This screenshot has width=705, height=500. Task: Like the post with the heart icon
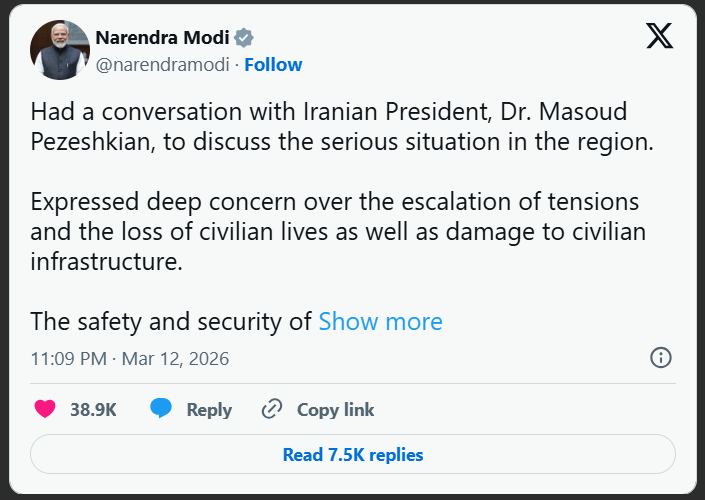click(x=45, y=409)
